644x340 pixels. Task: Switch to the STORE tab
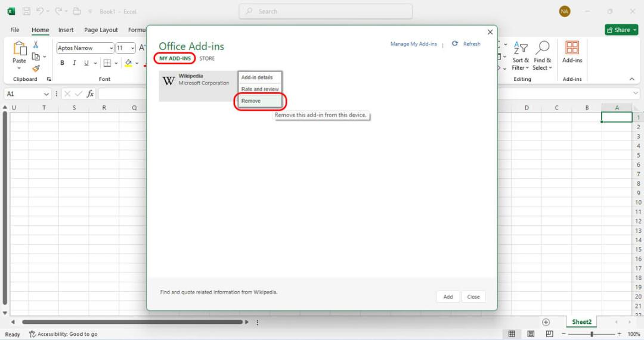pos(207,58)
